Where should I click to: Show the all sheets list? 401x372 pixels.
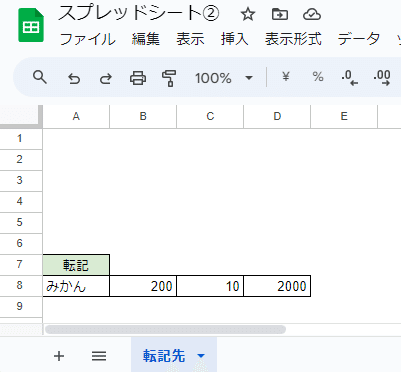point(99,356)
